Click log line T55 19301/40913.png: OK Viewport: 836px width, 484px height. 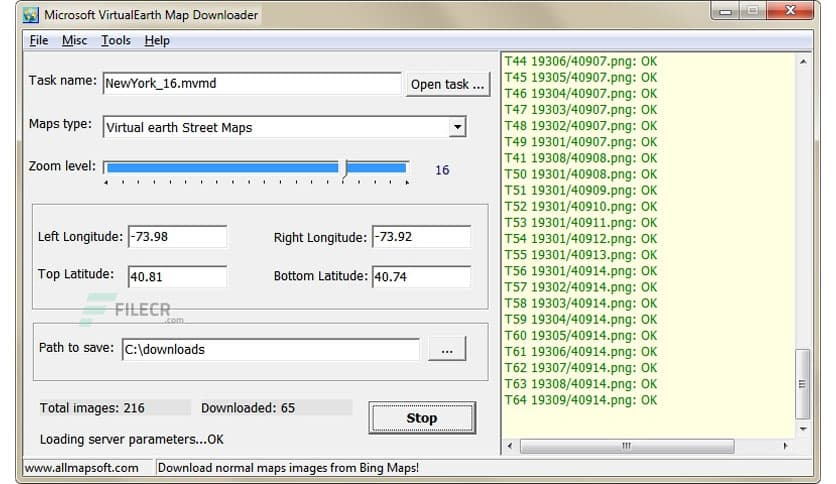tap(581, 255)
